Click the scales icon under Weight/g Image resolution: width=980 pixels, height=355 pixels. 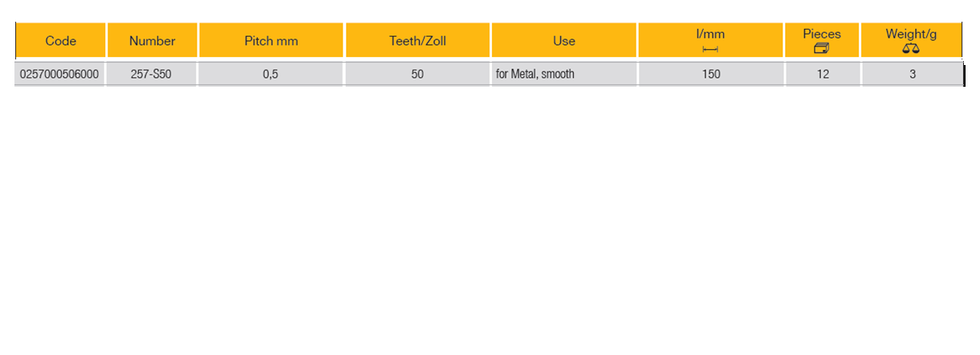coord(911,49)
